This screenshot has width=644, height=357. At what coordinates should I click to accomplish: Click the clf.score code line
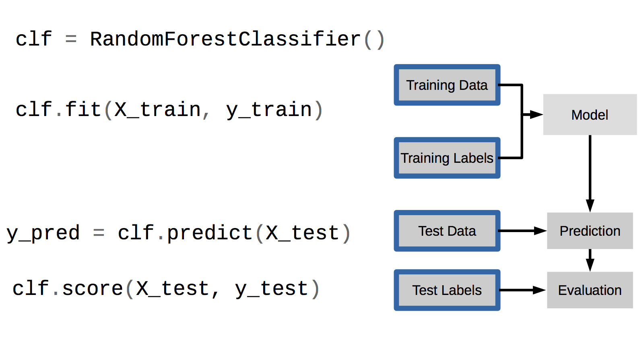pos(166,289)
